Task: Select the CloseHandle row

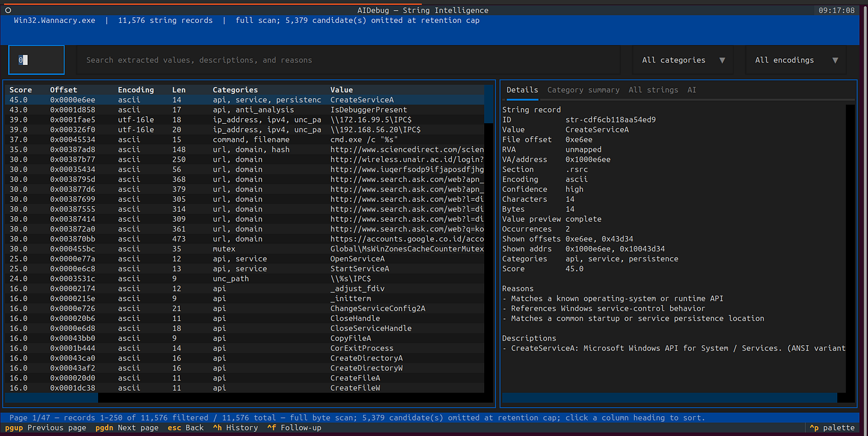Action: pyautogui.click(x=245, y=318)
